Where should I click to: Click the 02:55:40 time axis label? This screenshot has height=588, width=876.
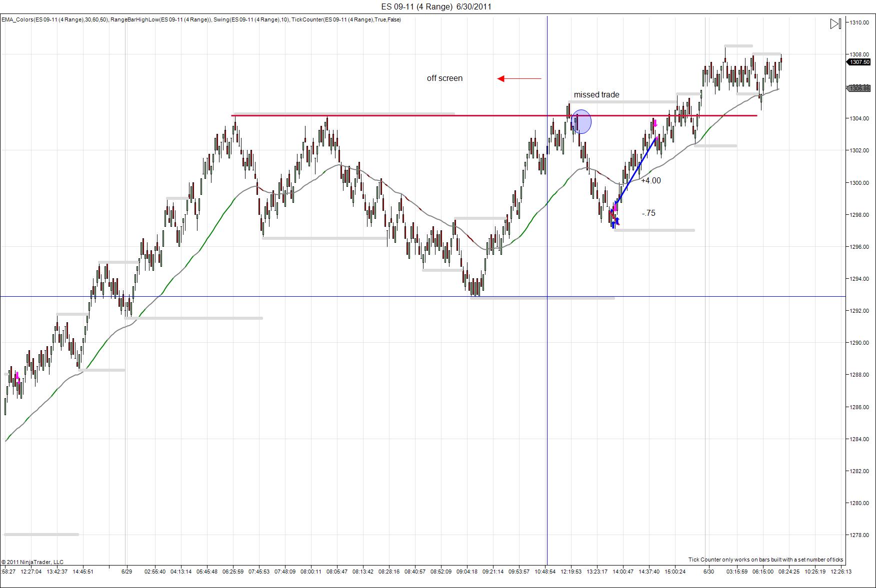[x=155, y=572]
